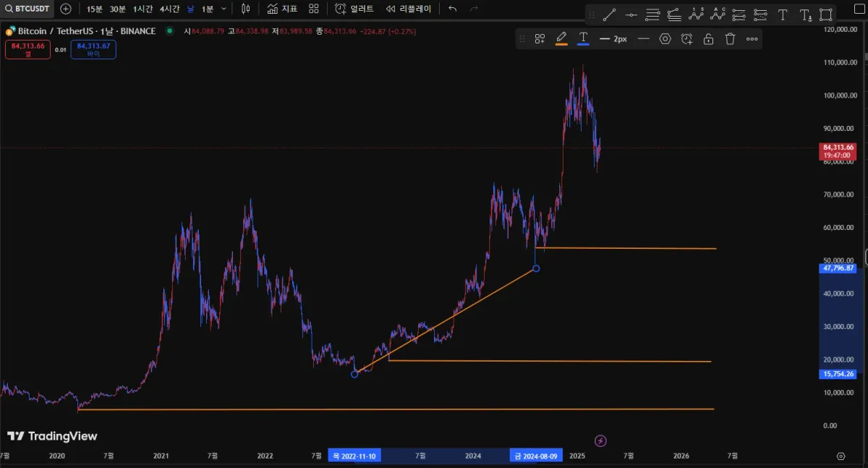868x468 pixels.
Task: Toggle lock on the selected drawing
Action: click(x=709, y=39)
